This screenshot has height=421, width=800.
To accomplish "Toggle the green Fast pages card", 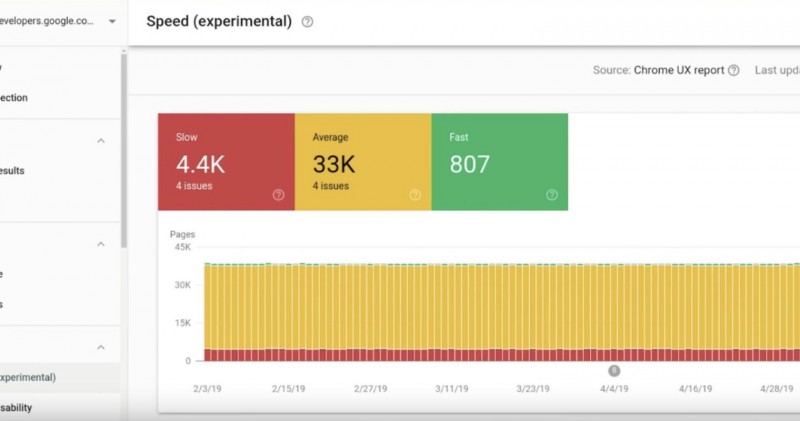I will (499, 161).
